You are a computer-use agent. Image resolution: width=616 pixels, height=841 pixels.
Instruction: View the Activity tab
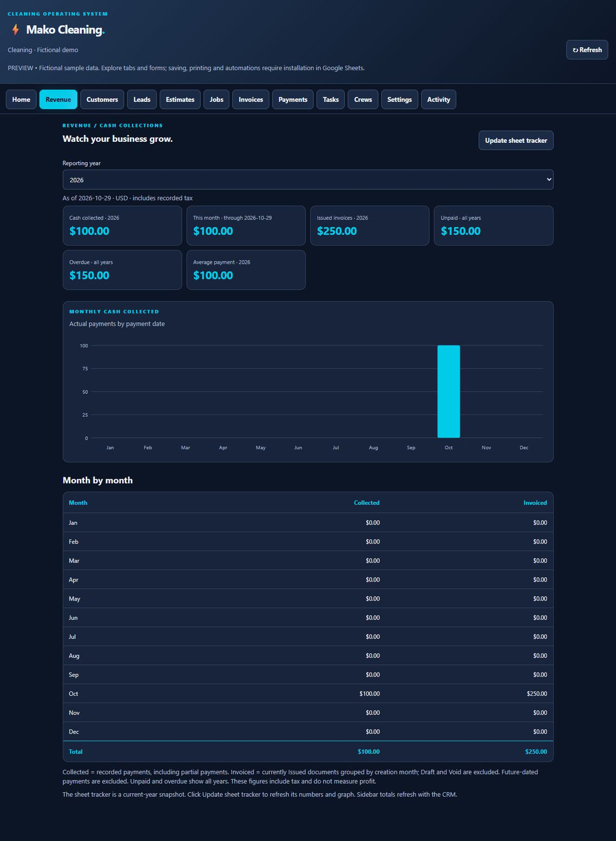(438, 100)
